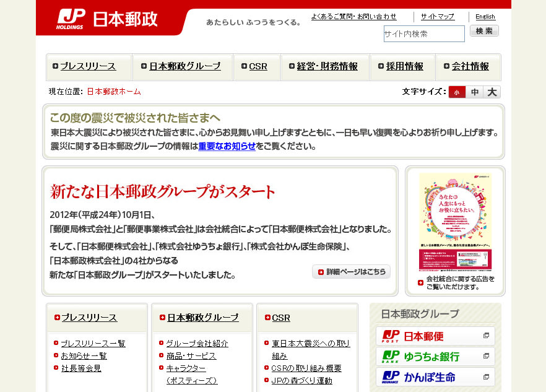Open 商品・サービス link

click(191, 355)
